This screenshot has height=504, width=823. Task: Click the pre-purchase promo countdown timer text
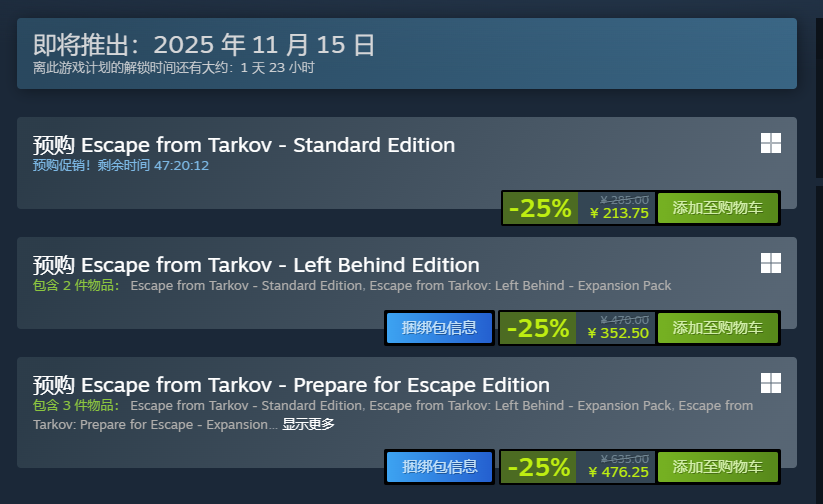(x=121, y=165)
